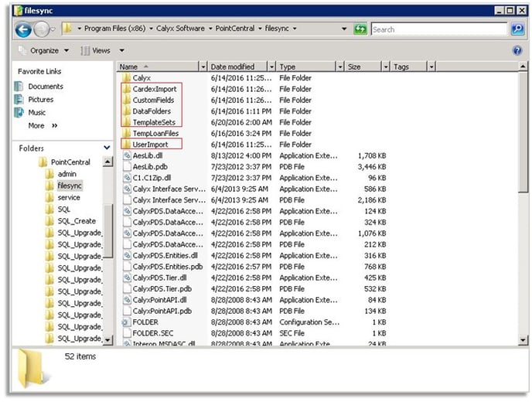This screenshot has width=532, height=402.
Task: Select the C1.C1Zip.dll file icon
Action: (127, 178)
